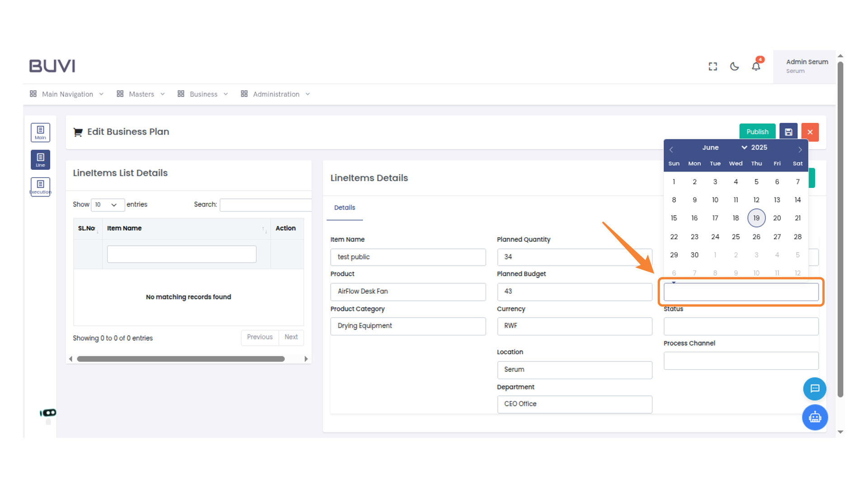Screen dimensions: 868x488
Task: Launch the robot assistant
Action: click(815, 418)
